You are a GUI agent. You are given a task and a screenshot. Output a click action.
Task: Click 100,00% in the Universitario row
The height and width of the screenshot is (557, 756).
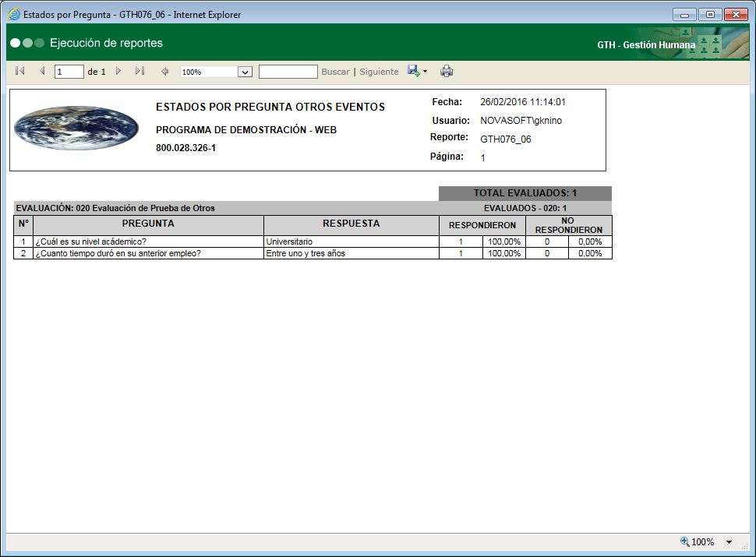tap(503, 241)
